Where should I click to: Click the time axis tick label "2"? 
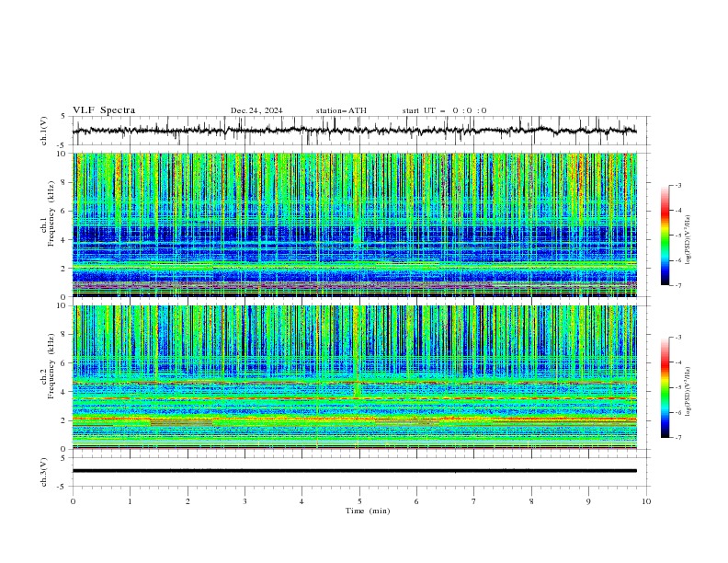tap(188, 501)
